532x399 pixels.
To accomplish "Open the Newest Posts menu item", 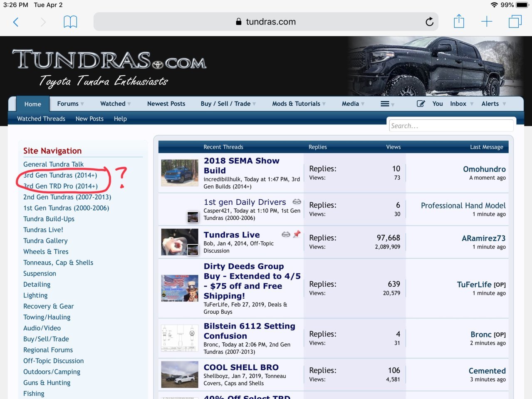I will coord(166,104).
